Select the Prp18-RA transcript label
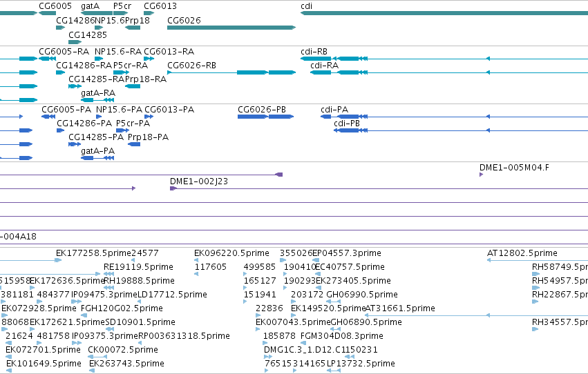Screen dimensions: 588x374 click(x=146, y=79)
